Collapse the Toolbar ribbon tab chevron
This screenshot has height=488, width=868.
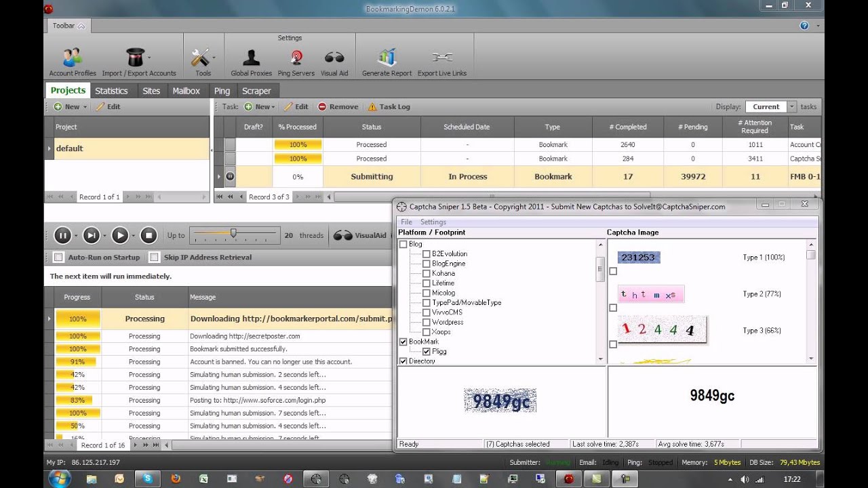(x=81, y=26)
